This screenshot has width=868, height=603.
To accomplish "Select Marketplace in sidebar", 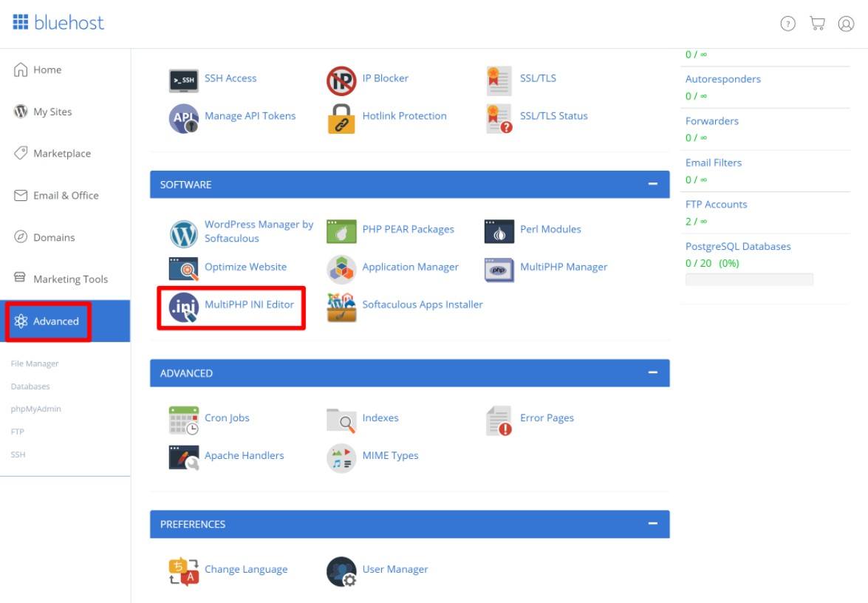I will (65, 154).
